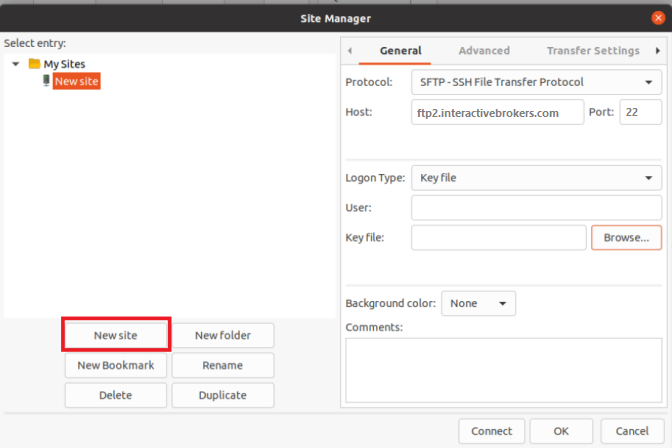Click the My Sites folder icon
The image size is (672, 448).
coord(34,64)
